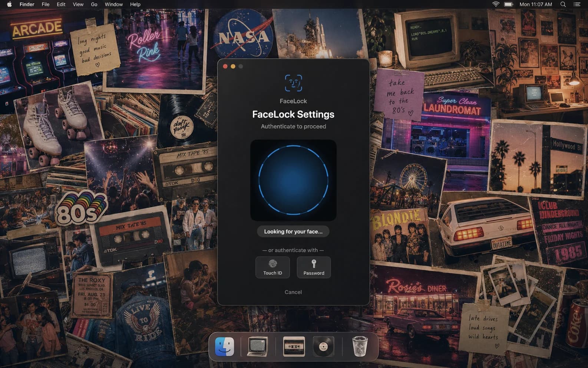
Task: Click the 'Looking for your face...' status
Action: pyautogui.click(x=293, y=231)
